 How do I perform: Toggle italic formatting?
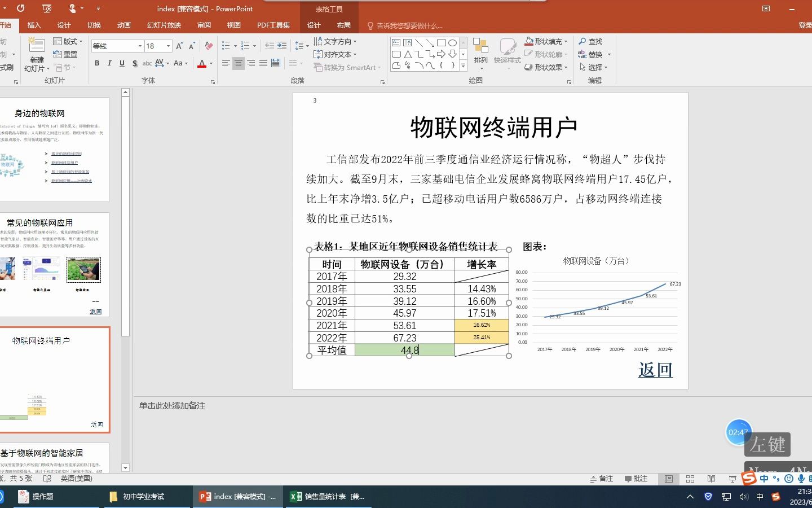click(109, 64)
